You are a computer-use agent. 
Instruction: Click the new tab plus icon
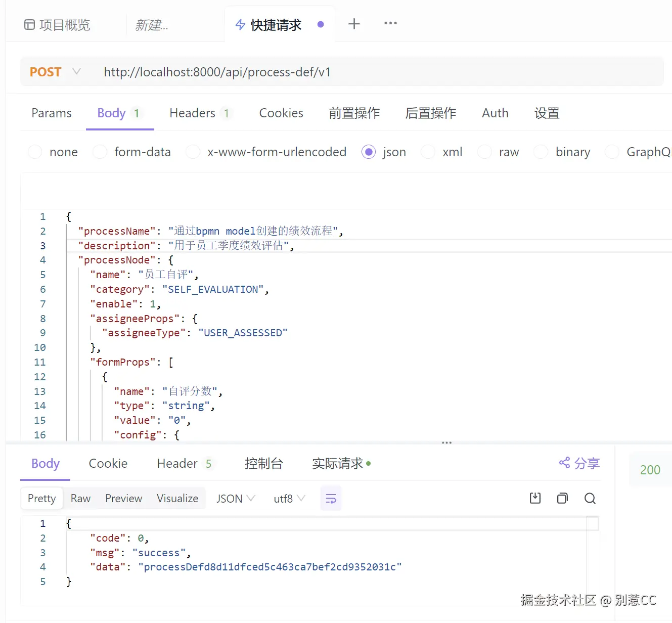[x=354, y=24]
